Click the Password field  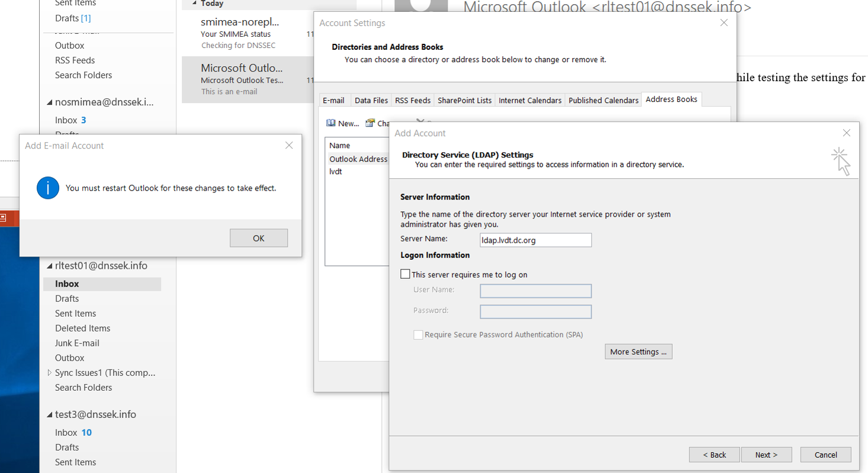coord(536,311)
